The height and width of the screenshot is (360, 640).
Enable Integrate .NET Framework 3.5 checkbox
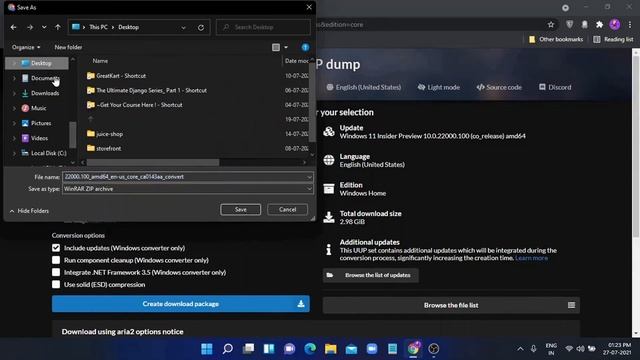pyautogui.click(x=56, y=272)
